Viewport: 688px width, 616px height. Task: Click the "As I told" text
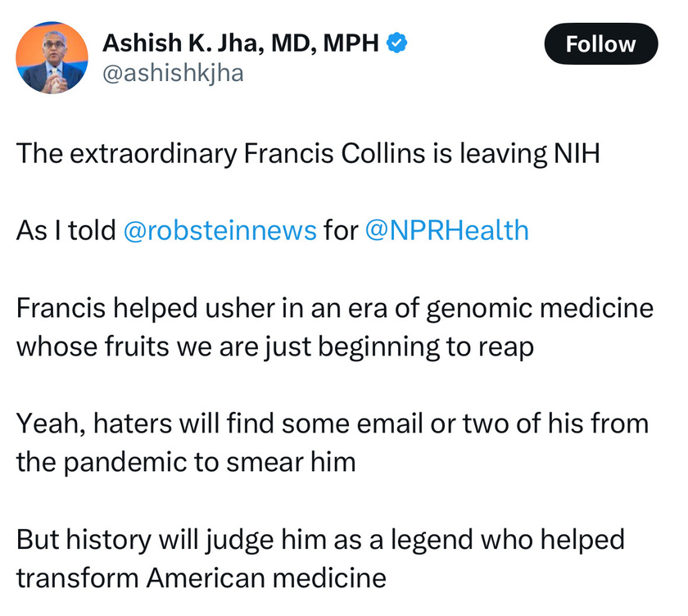[66, 230]
